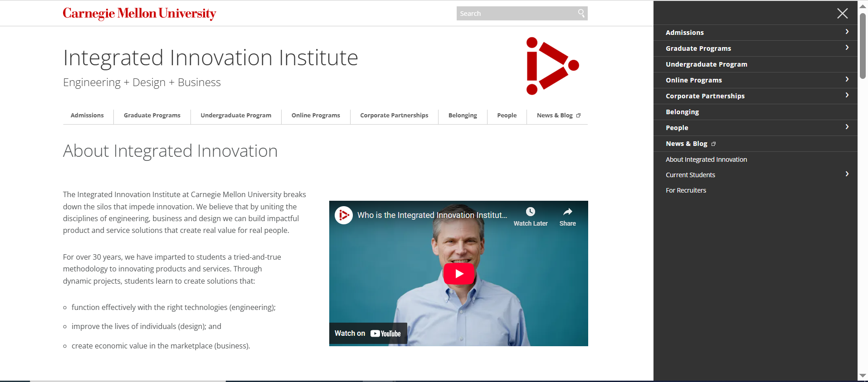
Task: Open Online Programs in top navigation bar
Action: click(316, 116)
